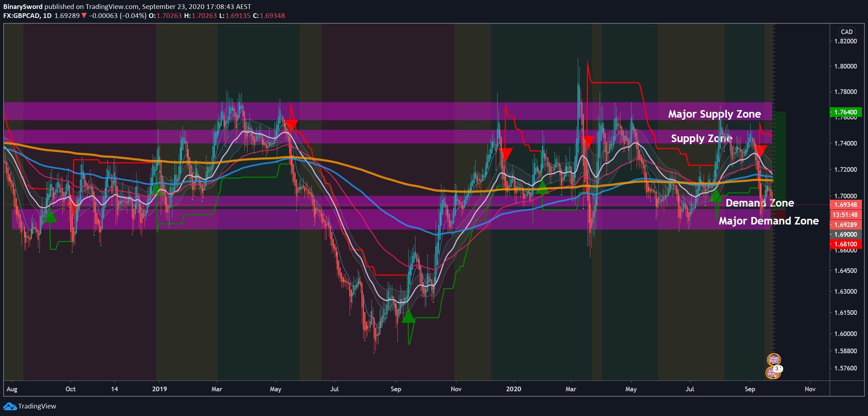
Task: Select the Major Supply Zone label
Action: point(714,114)
